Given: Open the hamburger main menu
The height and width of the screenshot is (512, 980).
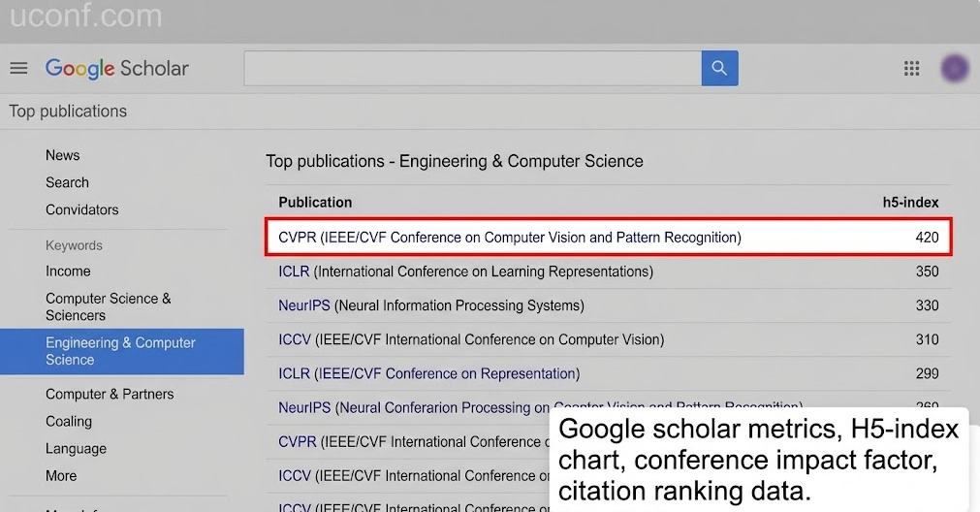Looking at the screenshot, I should pyautogui.click(x=18, y=68).
